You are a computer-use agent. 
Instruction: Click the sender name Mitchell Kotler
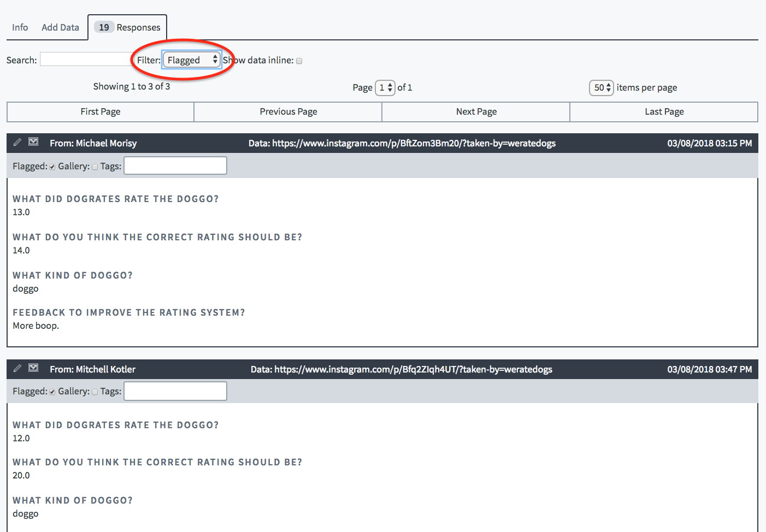(x=105, y=369)
